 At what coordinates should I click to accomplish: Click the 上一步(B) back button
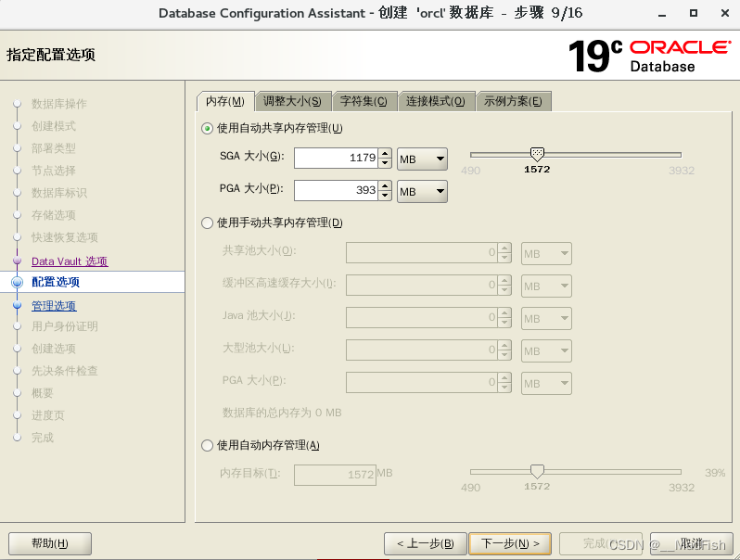click(x=426, y=544)
